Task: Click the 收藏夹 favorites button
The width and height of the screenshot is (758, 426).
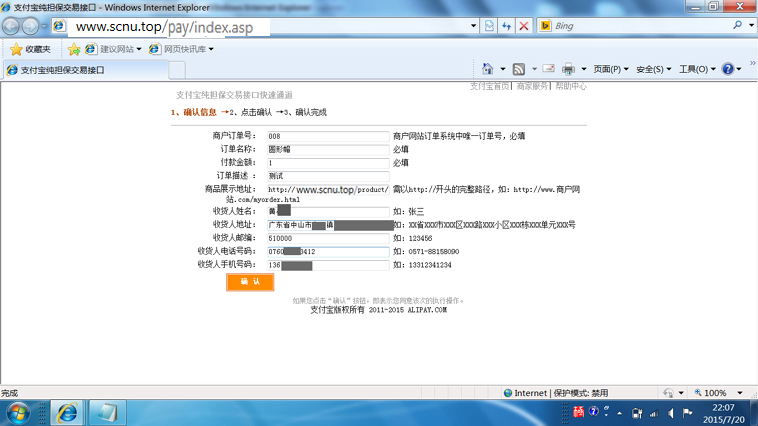Action: (31, 49)
